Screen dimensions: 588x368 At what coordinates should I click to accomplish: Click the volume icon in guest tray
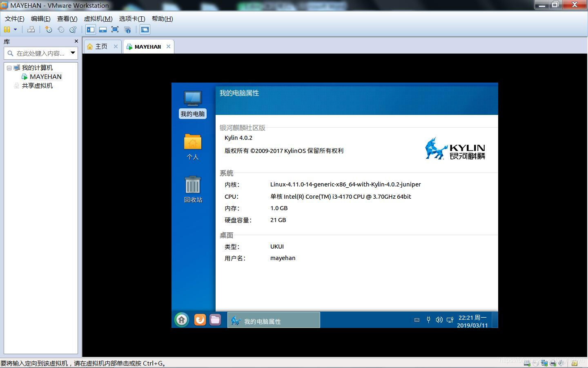click(x=439, y=320)
